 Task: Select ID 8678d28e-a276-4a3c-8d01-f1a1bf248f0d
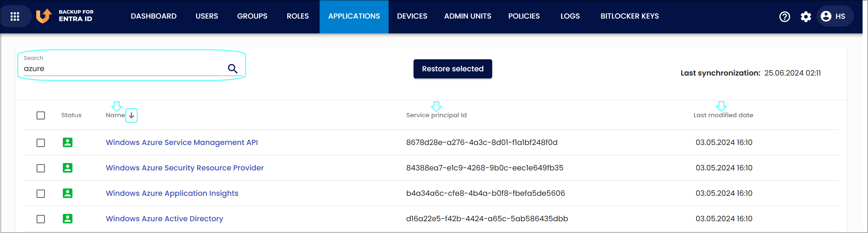pos(482,142)
